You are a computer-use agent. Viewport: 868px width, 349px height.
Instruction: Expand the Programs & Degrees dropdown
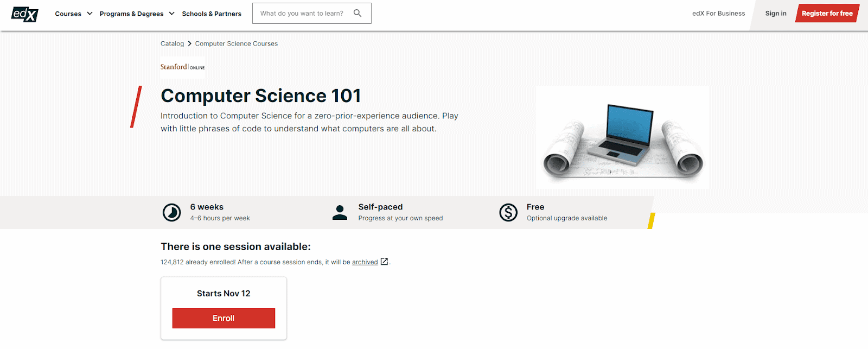pos(136,14)
